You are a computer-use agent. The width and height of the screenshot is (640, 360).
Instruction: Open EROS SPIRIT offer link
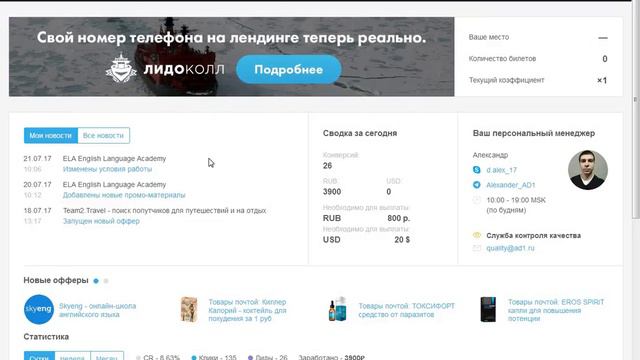tap(556, 310)
